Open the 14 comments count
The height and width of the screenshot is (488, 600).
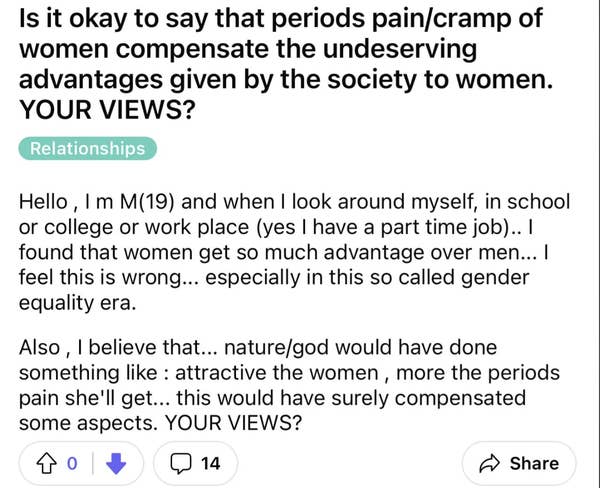point(210,463)
